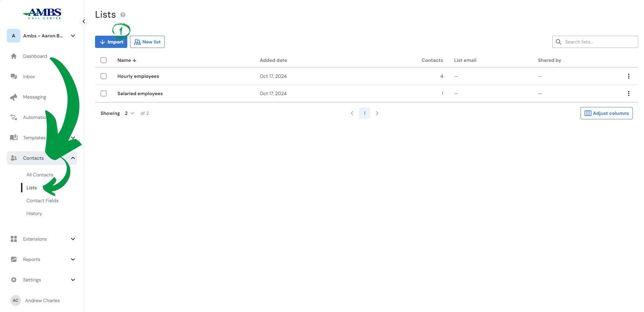Click the Dashboard home icon

pos(14,56)
